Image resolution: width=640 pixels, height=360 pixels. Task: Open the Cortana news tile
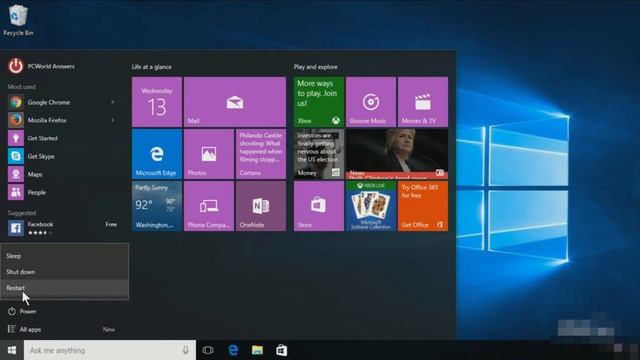[x=261, y=154]
